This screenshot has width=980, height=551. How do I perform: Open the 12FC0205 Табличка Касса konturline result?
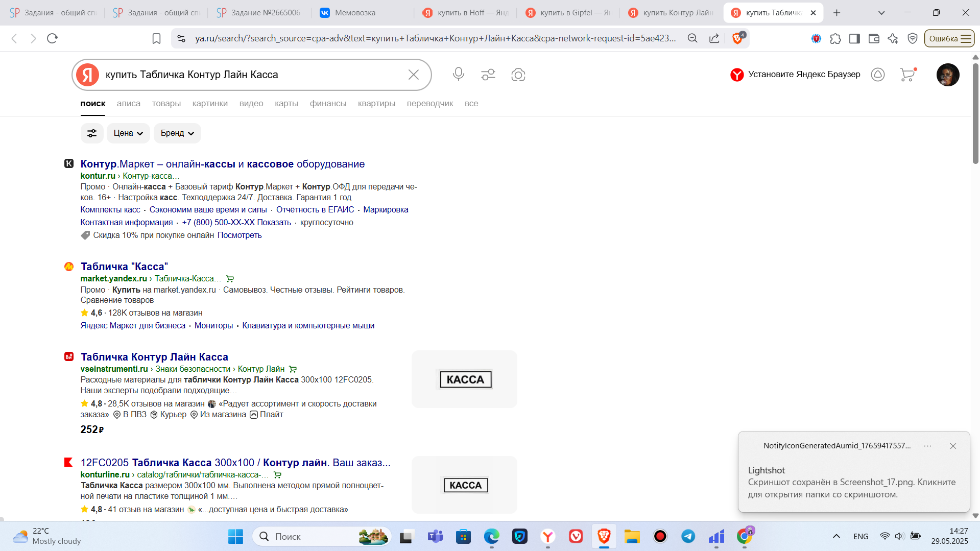235,463
